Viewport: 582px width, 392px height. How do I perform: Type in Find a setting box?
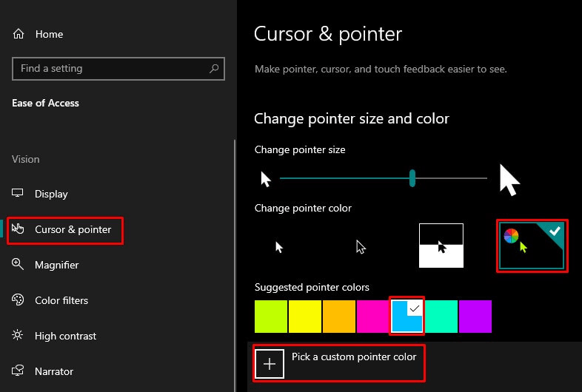coord(111,69)
